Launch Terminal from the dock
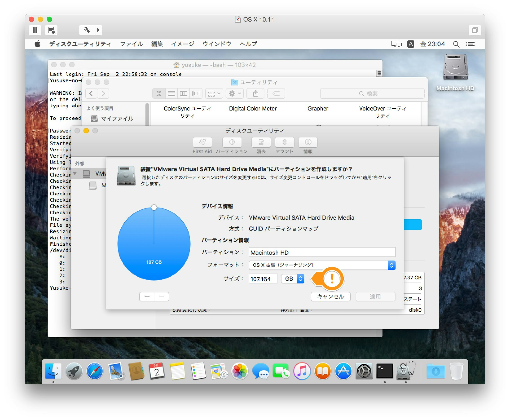 [x=384, y=371]
